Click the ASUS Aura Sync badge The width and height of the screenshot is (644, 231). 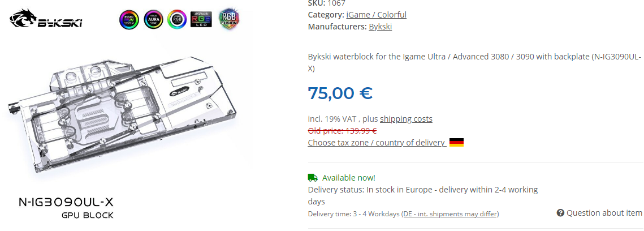[153, 19]
